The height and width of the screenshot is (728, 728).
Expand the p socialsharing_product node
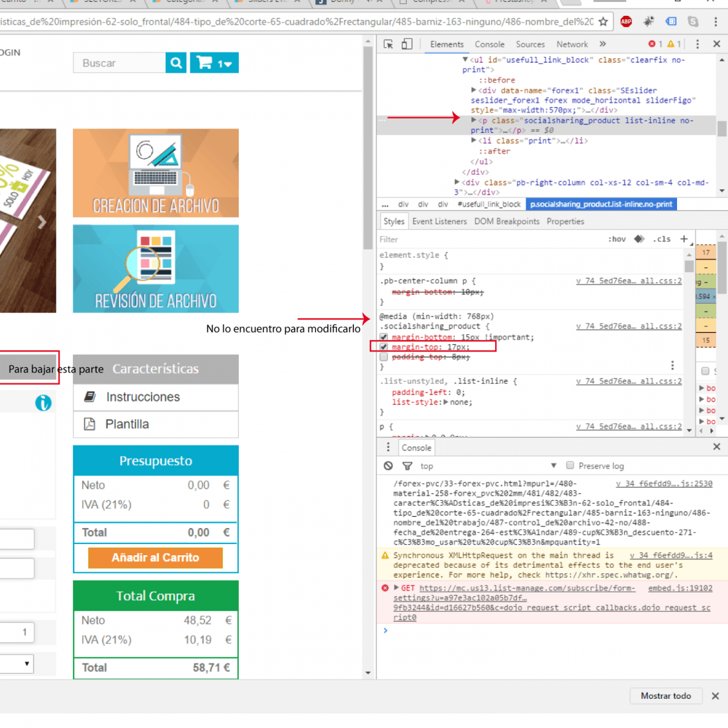(x=474, y=120)
